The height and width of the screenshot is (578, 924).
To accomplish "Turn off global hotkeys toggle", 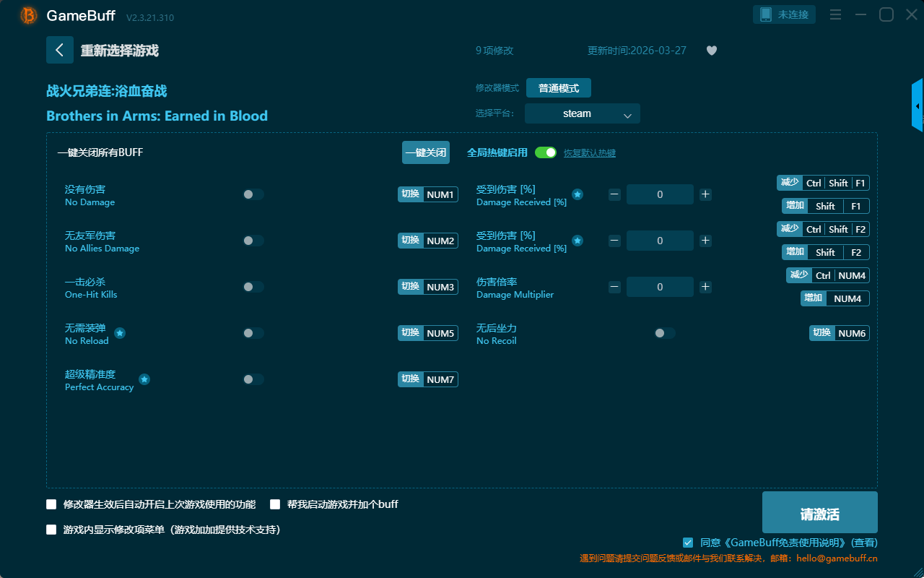I will [546, 152].
